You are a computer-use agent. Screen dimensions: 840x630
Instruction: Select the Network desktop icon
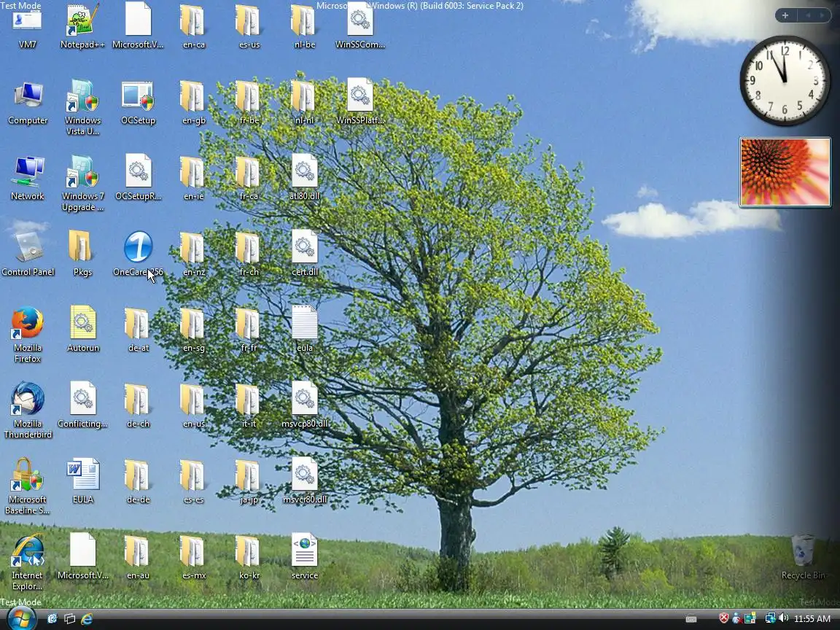(27, 179)
